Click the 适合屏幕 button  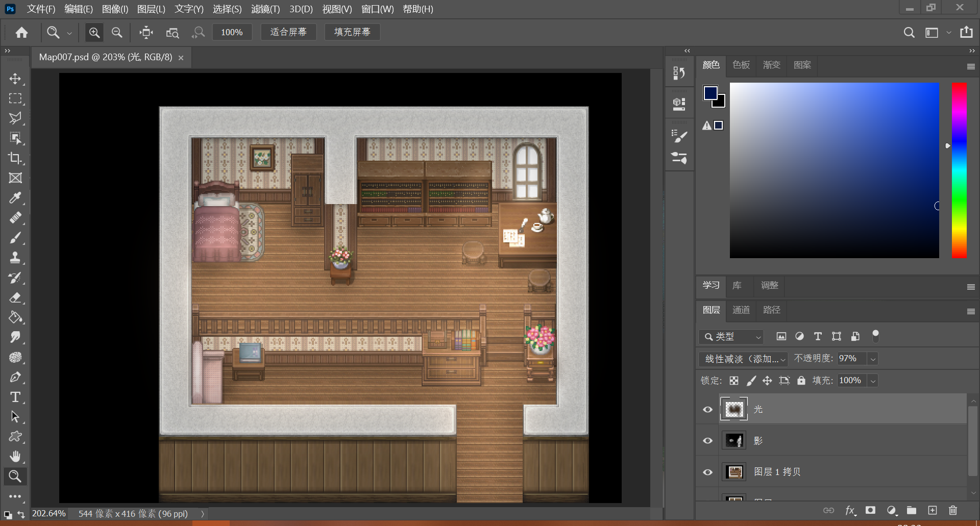[288, 32]
